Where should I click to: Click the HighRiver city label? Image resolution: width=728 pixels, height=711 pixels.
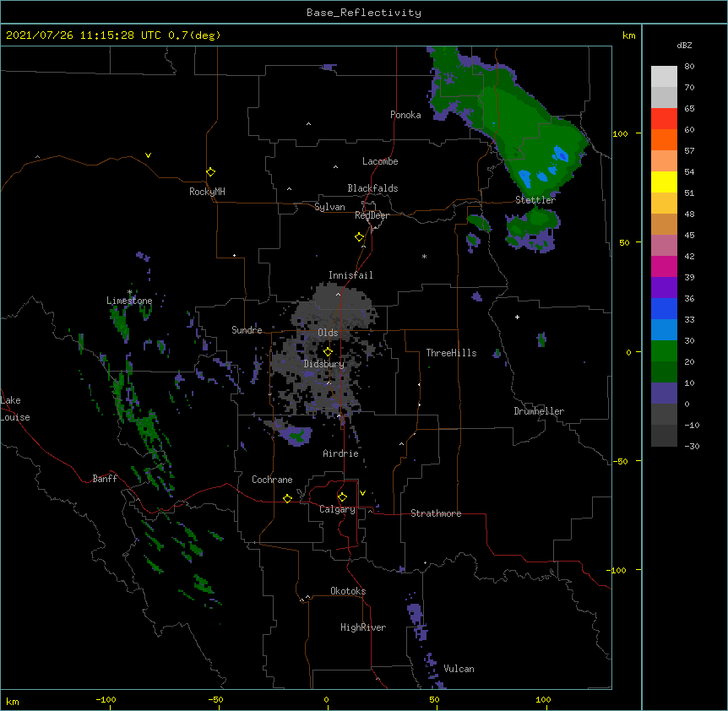click(363, 627)
